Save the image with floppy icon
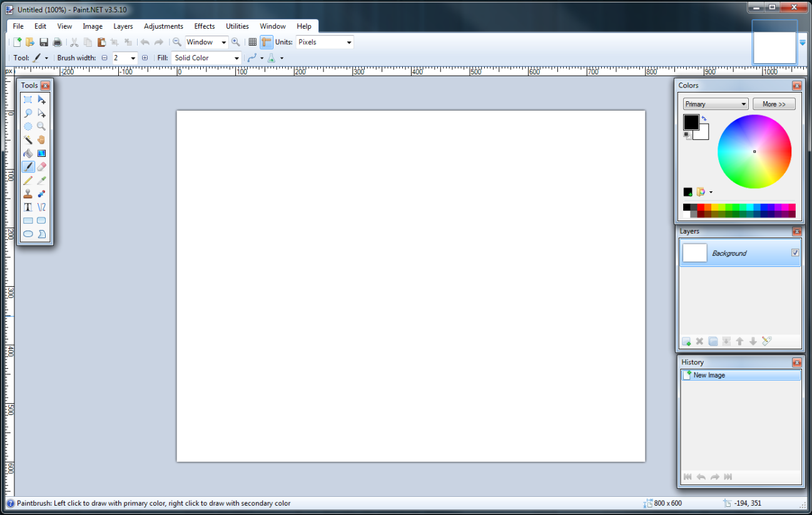 click(x=44, y=42)
